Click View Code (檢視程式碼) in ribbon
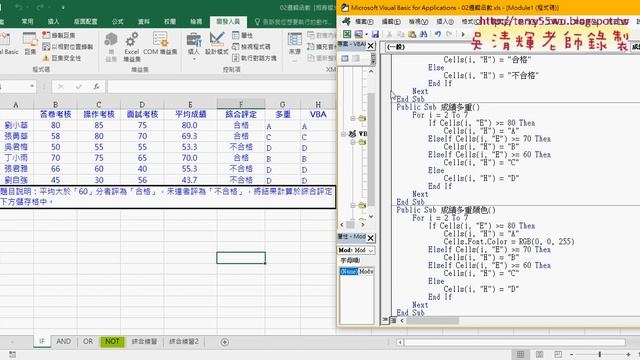Viewport: 640px width, 360px height. coord(251,47)
